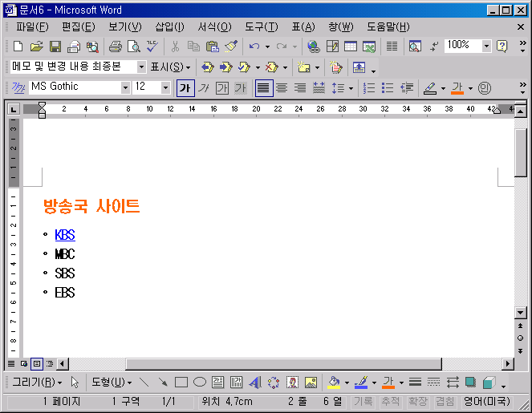The image size is (532, 413).
Task: Click the 기록 status bar indicator
Action: click(363, 402)
